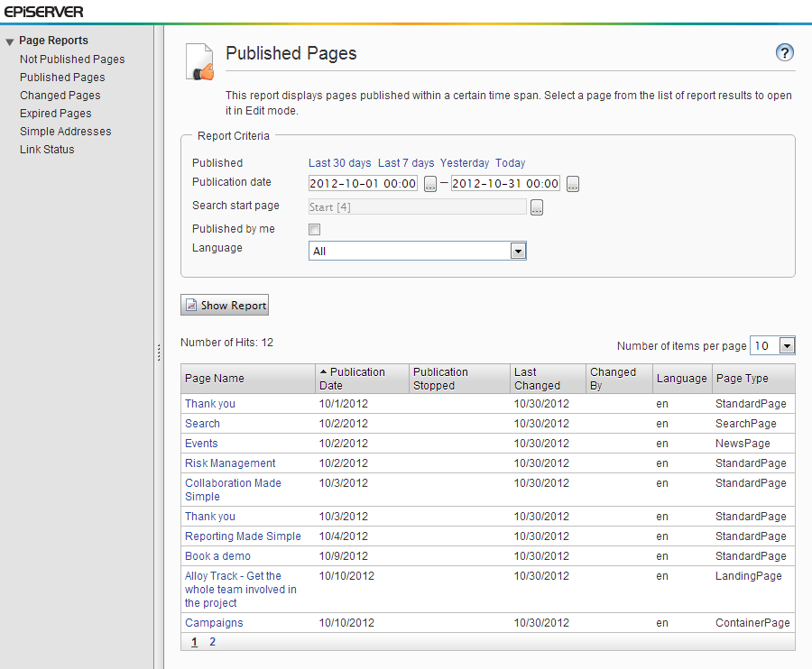Image resolution: width=812 pixels, height=669 pixels.
Task: Select Last 7 days filter
Action: 406,163
